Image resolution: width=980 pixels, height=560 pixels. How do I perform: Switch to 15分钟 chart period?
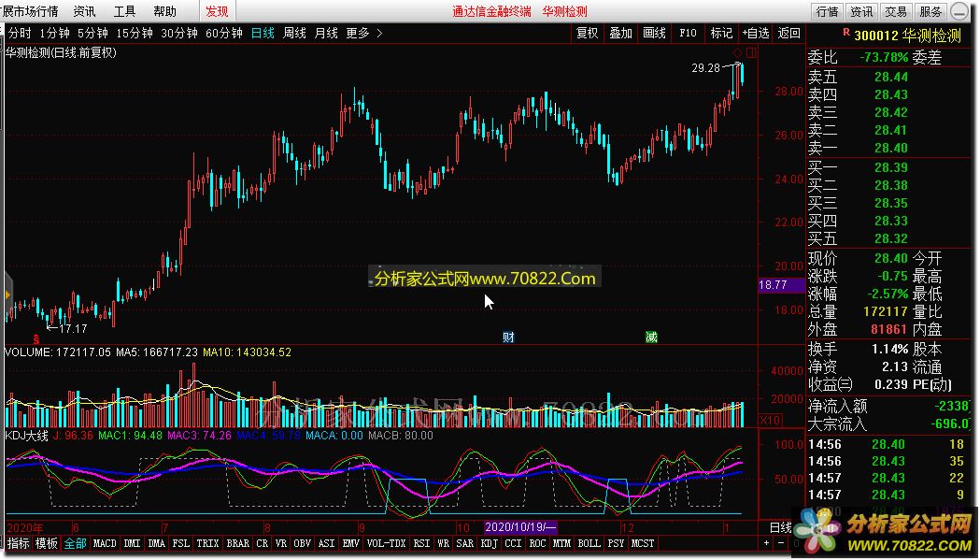[135, 33]
